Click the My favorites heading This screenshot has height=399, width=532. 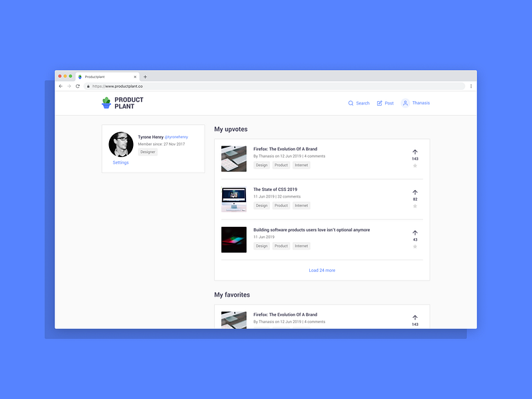(232, 295)
